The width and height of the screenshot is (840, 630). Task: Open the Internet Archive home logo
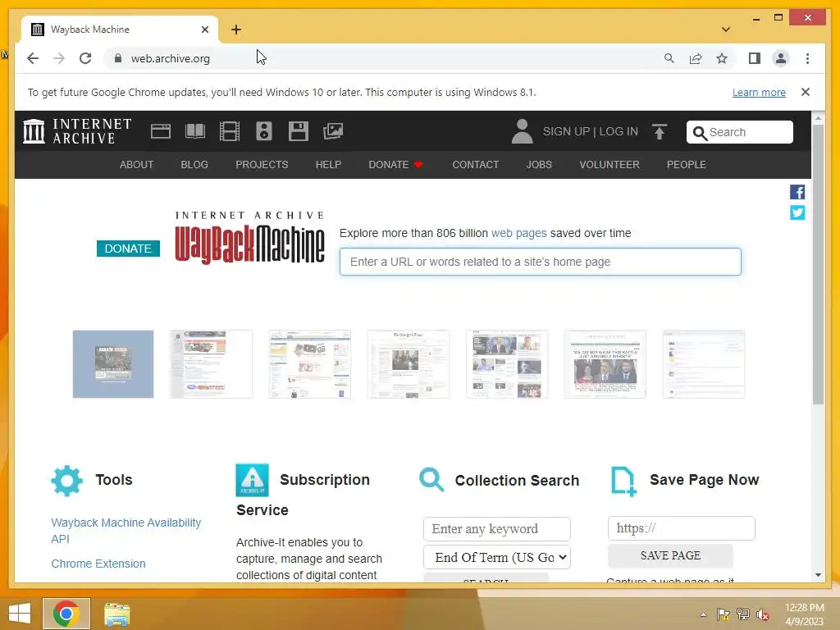click(x=78, y=131)
